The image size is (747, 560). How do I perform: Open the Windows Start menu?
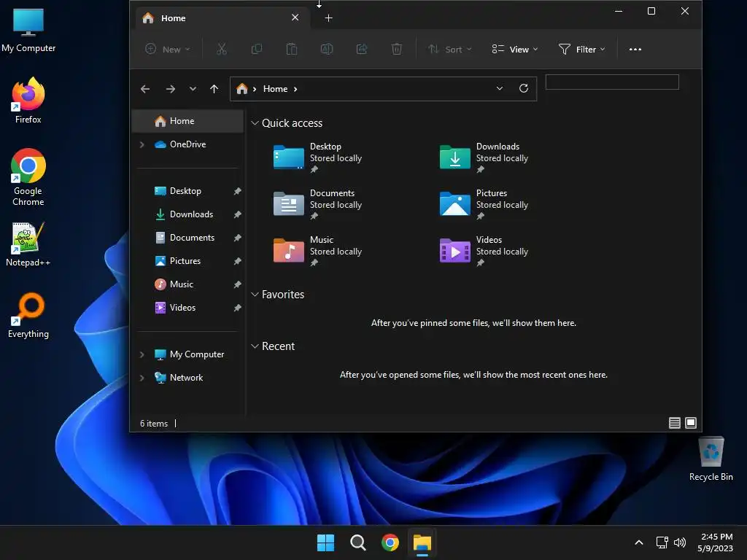[325, 542]
